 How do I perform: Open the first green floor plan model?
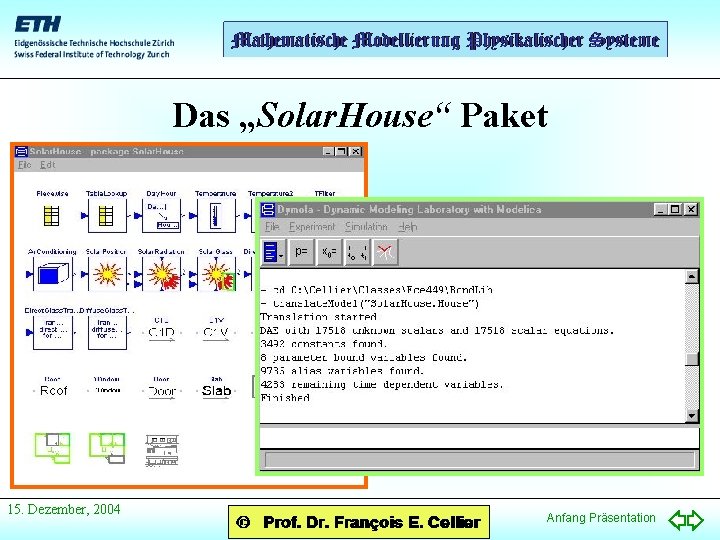(x=53, y=448)
